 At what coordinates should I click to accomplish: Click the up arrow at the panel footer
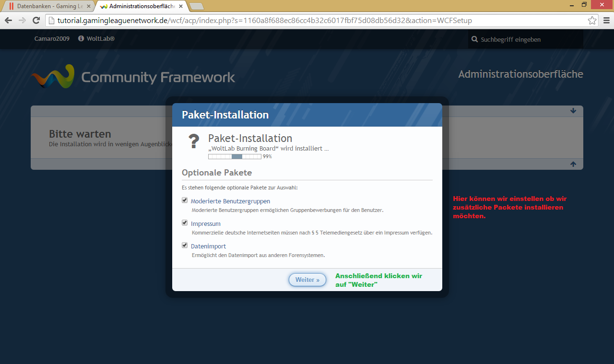pos(573,164)
